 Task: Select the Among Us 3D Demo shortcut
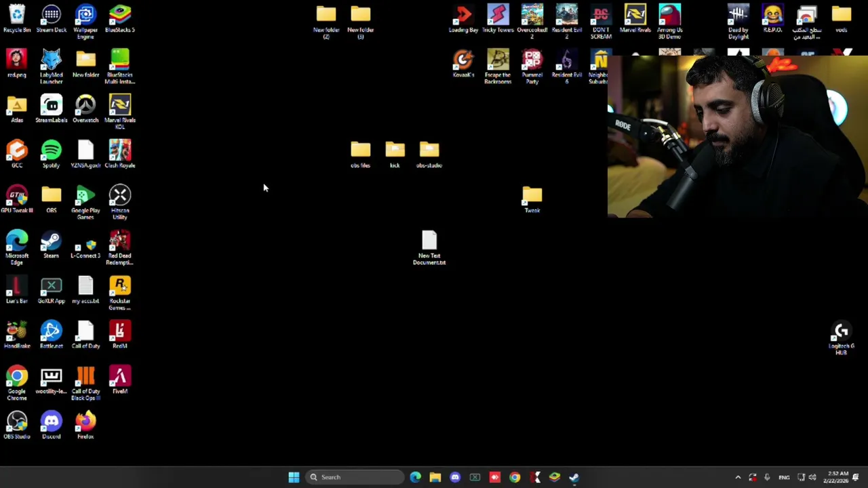[670, 22]
